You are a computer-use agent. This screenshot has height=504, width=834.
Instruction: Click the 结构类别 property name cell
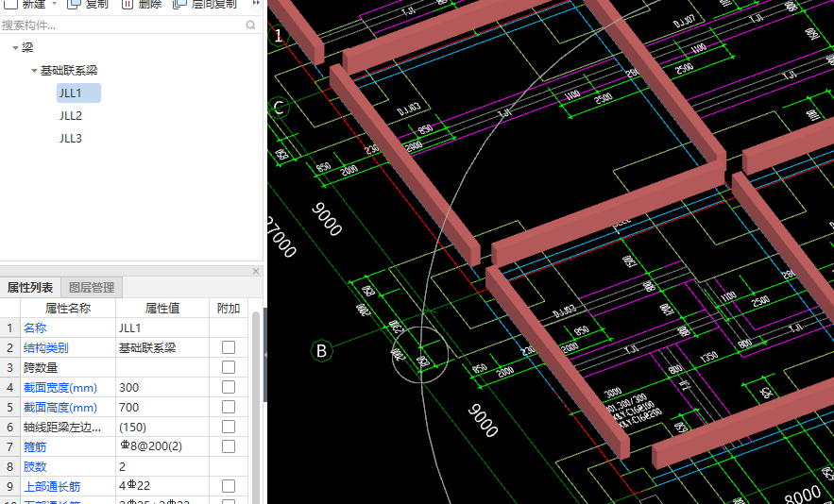(68, 347)
